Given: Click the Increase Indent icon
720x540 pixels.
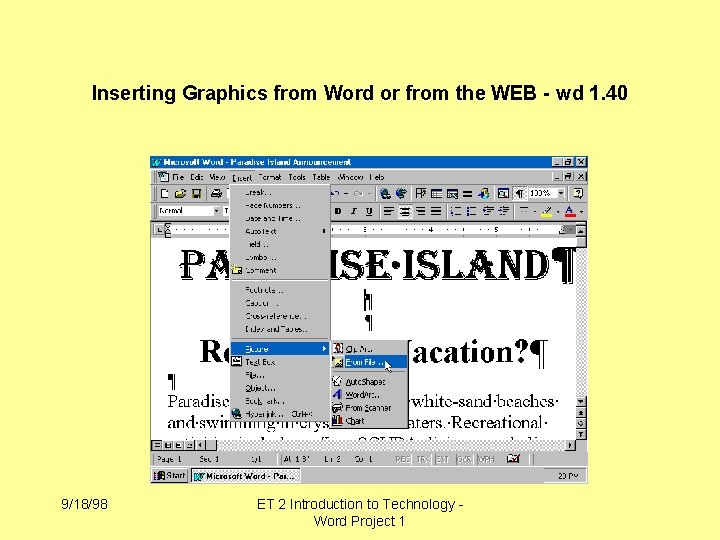Looking at the screenshot, I should point(504,211).
